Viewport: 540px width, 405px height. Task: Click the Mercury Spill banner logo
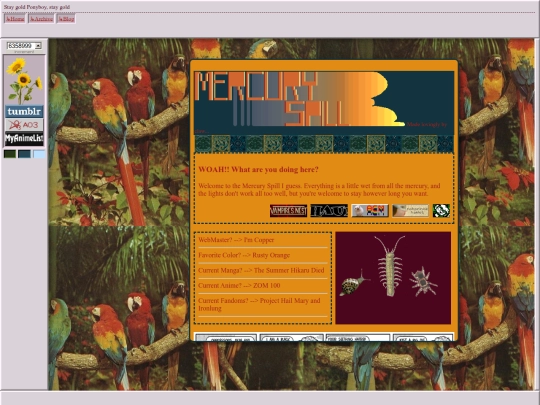coord(300,99)
